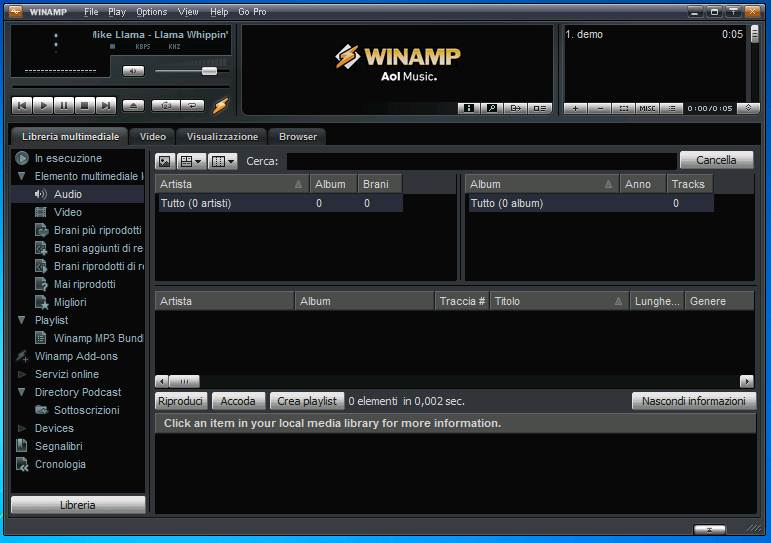Switch to the Visualizzazione tab
Viewport: 771px width, 543px height.
[222, 136]
